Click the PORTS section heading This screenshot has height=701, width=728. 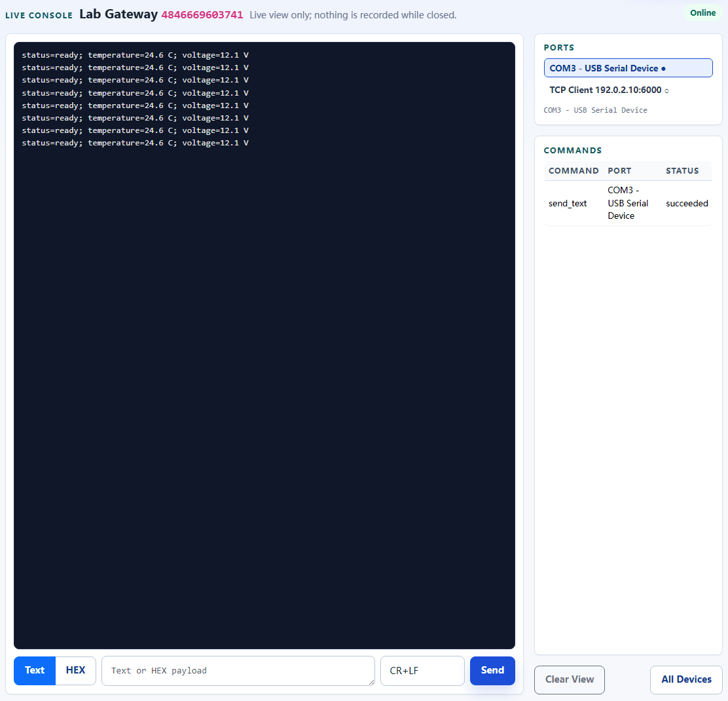tap(559, 48)
